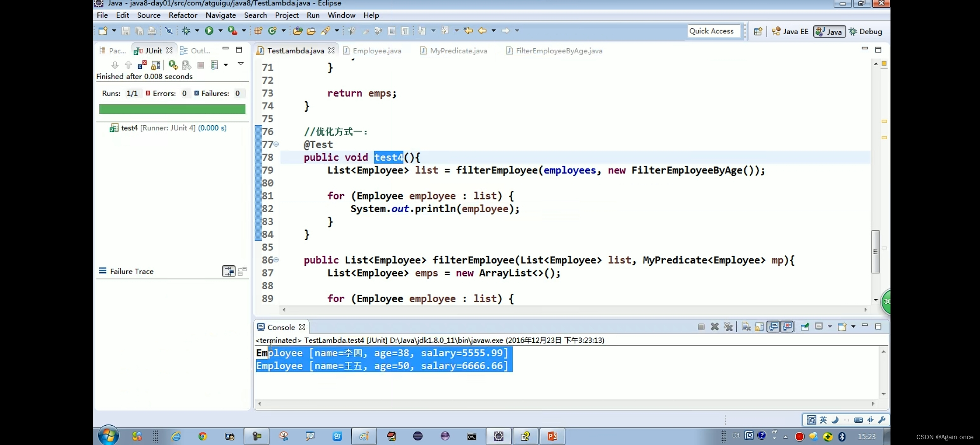Click the Last Edit Location arrow icon
The image size is (980, 445).
(x=468, y=30)
